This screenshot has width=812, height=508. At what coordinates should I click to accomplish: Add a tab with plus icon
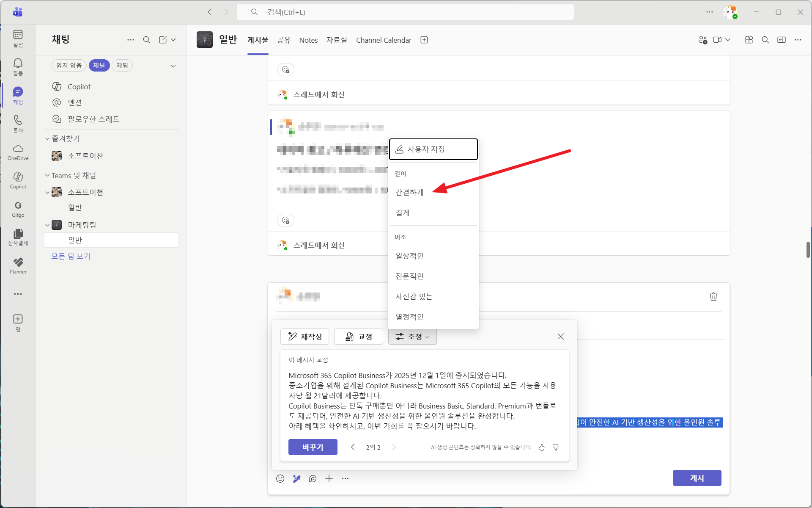424,40
